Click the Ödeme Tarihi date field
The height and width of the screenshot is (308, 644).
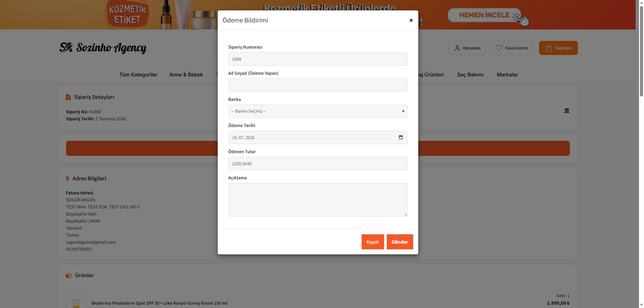(x=318, y=137)
